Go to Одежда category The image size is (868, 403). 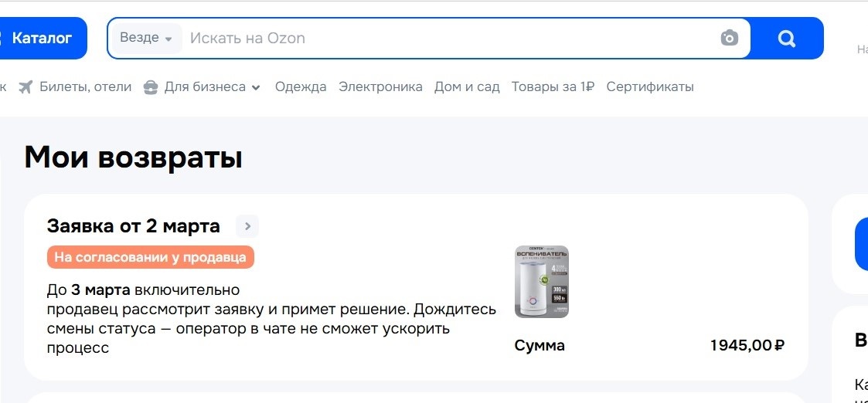[x=301, y=86]
